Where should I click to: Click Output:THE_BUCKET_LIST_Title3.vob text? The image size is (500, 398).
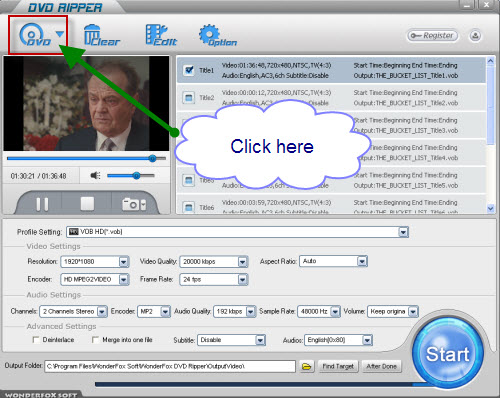(x=406, y=131)
